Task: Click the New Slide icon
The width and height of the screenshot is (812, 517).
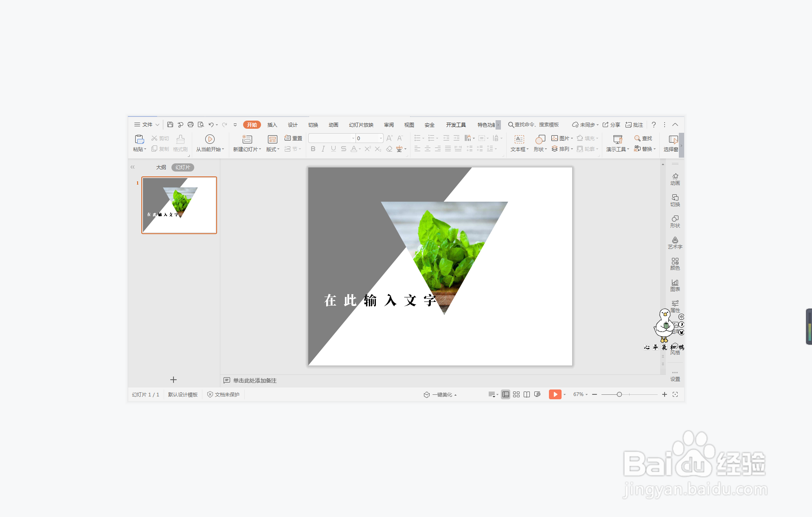Action: coord(247,139)
